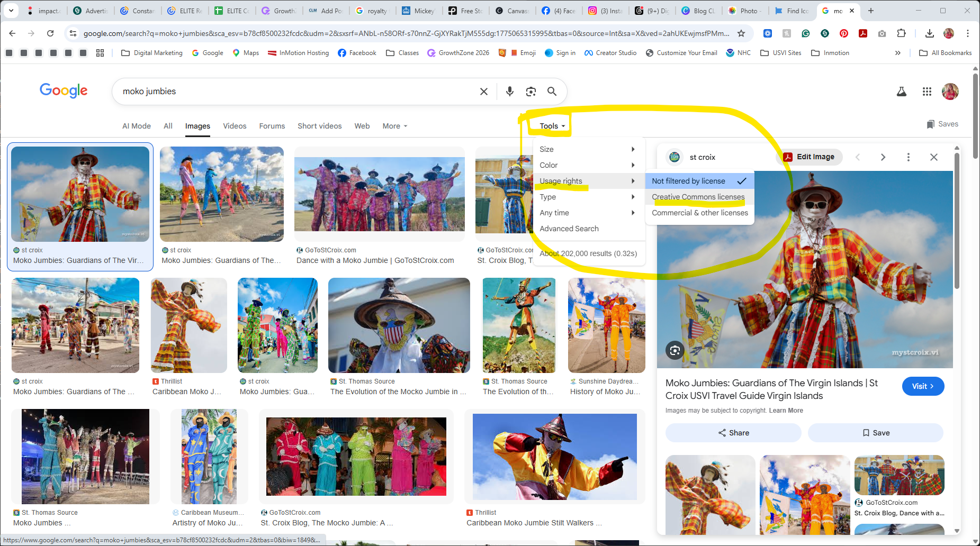Switch to Short videos tab
This screenshot has width=980, height=546.
pos(320,126)
